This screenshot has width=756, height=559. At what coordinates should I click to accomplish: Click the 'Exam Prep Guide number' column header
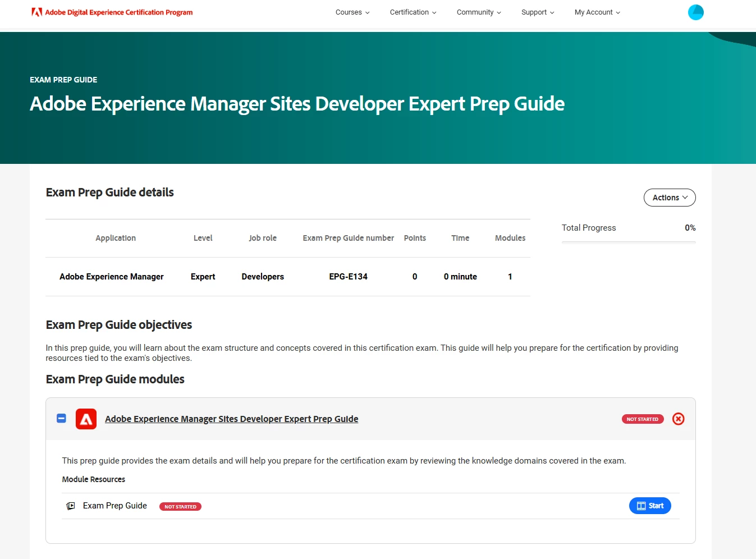(348, 238)
